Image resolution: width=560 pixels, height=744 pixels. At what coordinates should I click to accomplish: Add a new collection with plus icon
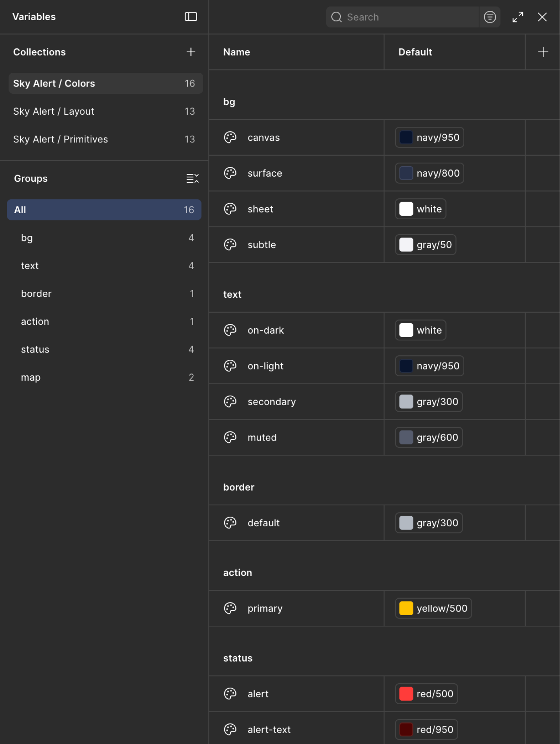tap(191, 52)
